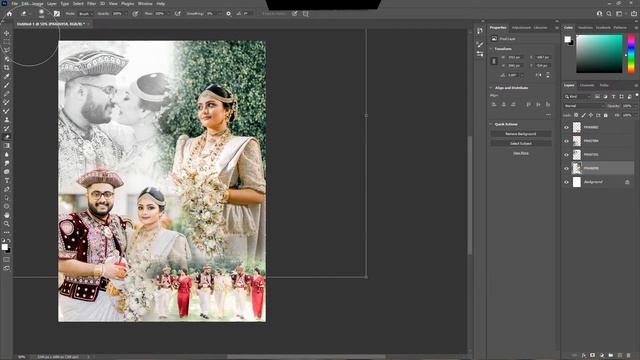The image size is (640, 360).
Task: Open smoothing options gear
Action: (x=228, y=13)
